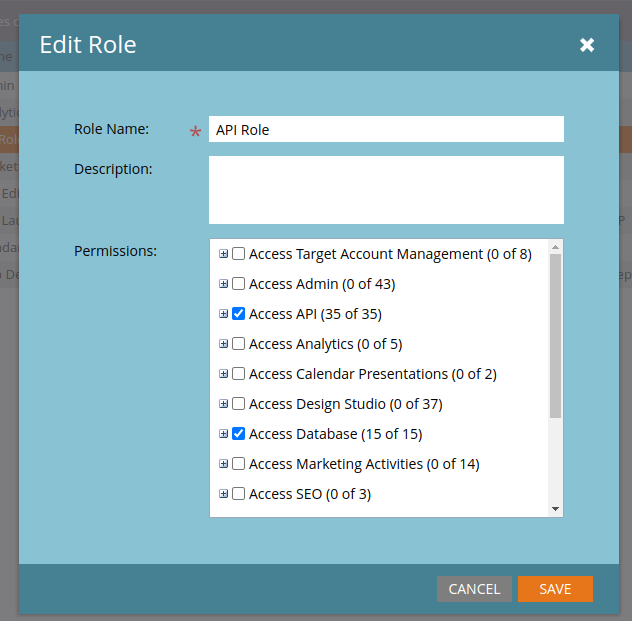
Task: Close the Edit Role dialog with X
Action: tap(587, 45)
